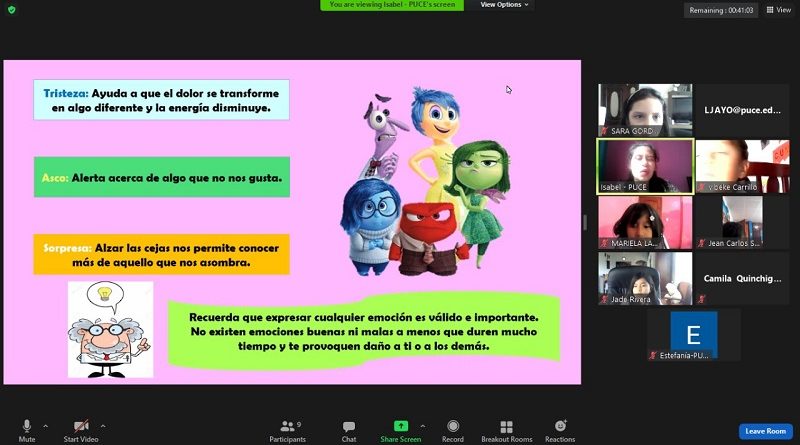Click muted mic icon on MARIELA LA tile
This screenshot has width=800, height=445.
(605, 243)
